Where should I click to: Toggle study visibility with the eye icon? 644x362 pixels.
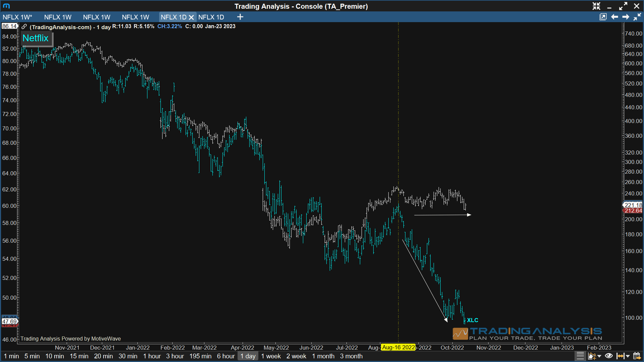(x=608, y=356)
